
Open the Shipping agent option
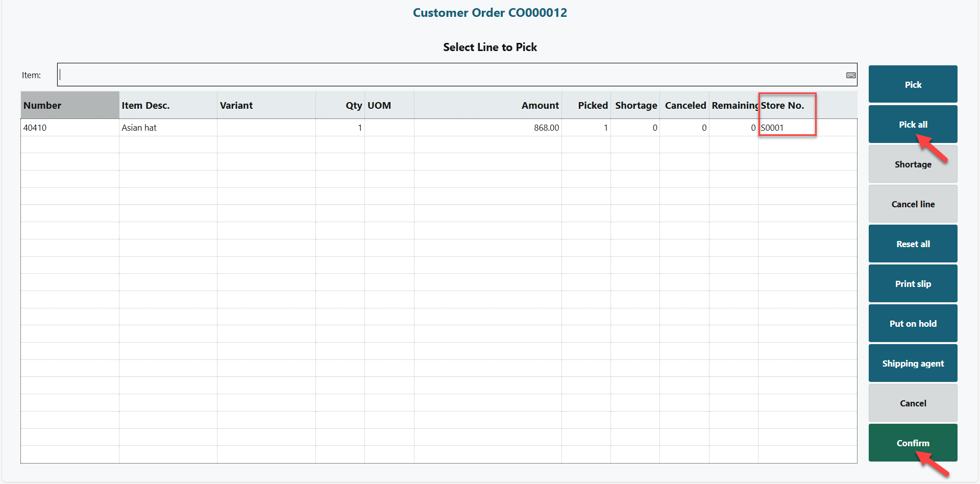coord(912,364)
